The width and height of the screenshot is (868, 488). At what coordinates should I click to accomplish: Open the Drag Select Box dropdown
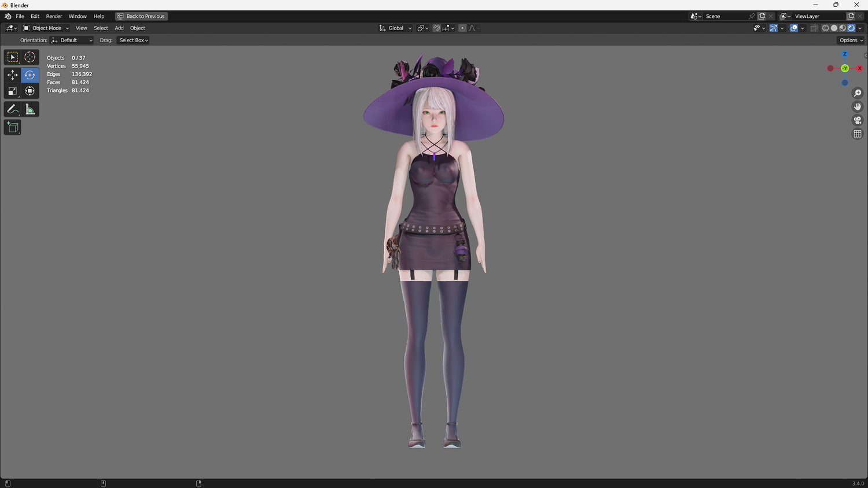(x=134, y=40)
